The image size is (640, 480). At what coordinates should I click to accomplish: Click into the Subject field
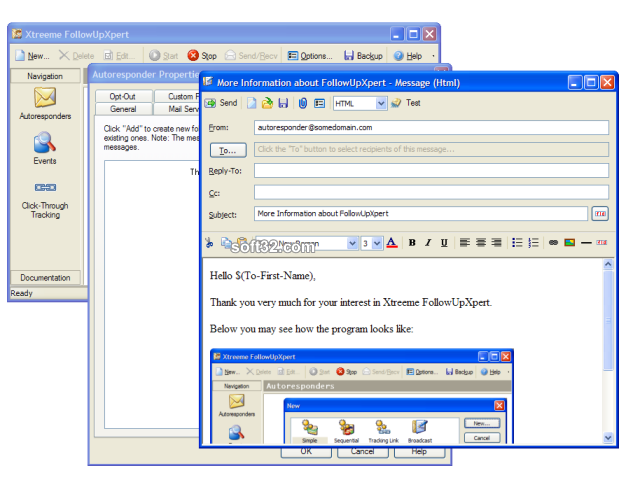pyautogui.click(x=421, y=213)
